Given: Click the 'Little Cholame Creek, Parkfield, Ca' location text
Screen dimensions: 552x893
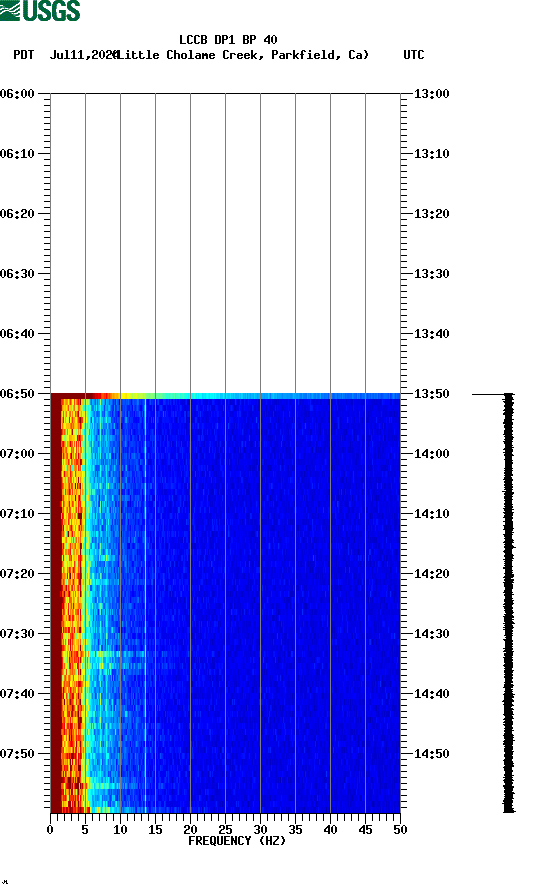Looking at the screenshot, I should point(243,55).
